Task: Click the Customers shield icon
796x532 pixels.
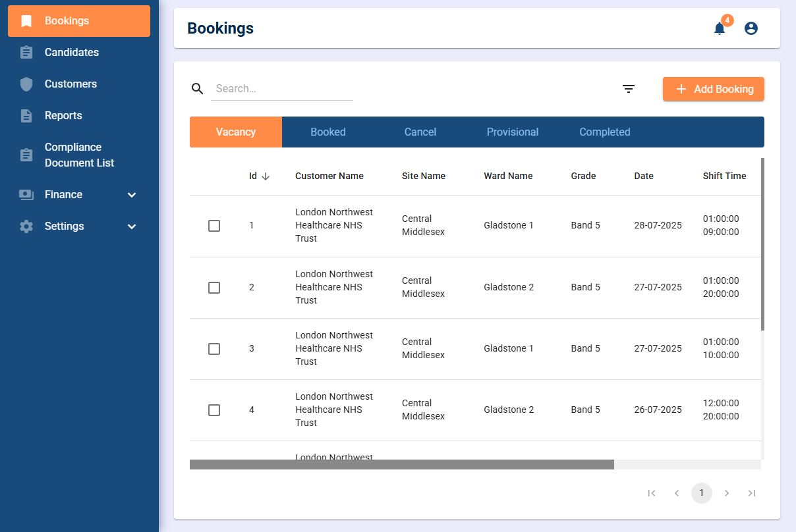Action: point(26,84)
